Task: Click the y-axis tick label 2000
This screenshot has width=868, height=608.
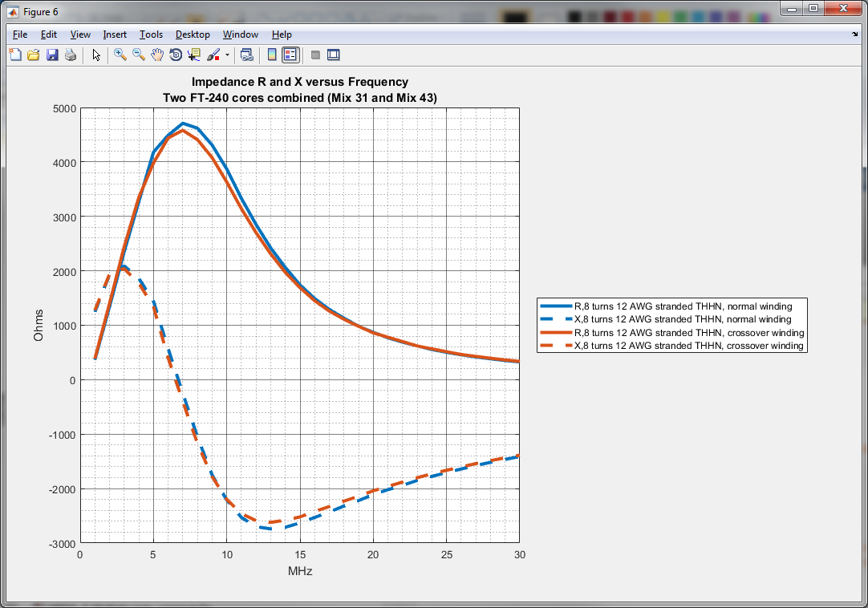Action: [65, 272]
